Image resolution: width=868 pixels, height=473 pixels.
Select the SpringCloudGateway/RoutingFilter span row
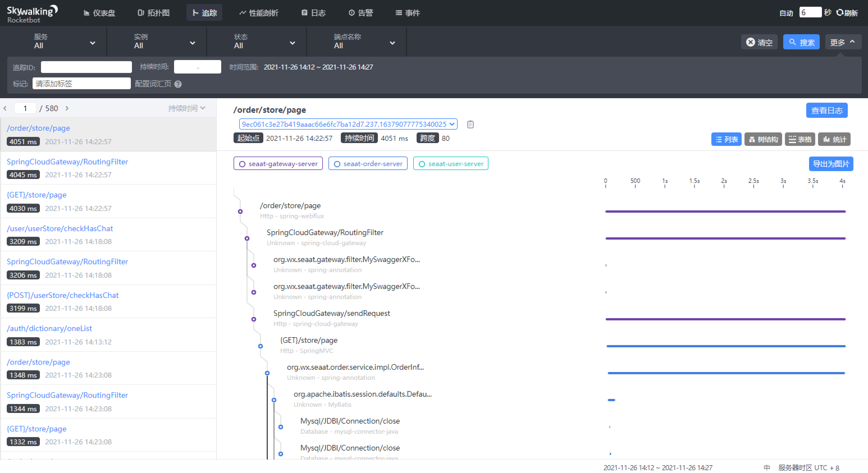[x=325, y=237]
